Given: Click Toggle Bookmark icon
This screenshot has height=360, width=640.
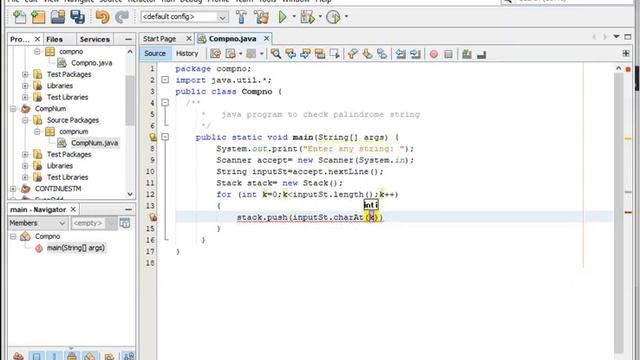Looking at the screenshot, I should [382, 54].
